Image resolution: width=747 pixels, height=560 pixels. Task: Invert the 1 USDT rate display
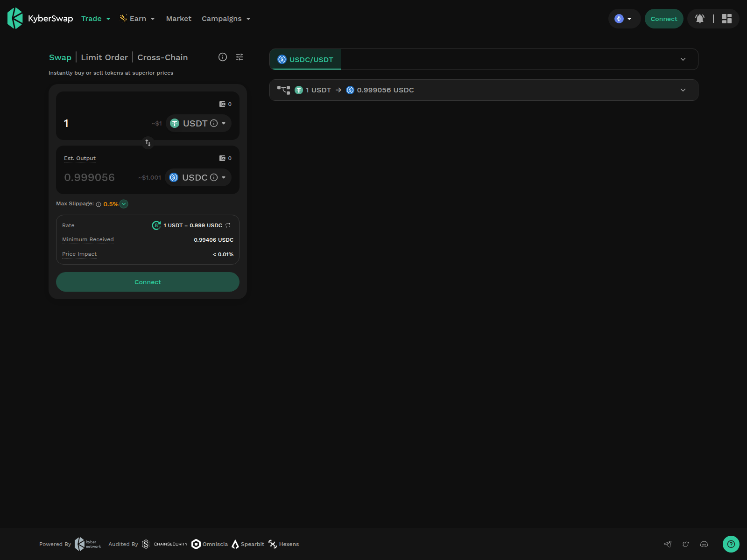pos(228,225)
